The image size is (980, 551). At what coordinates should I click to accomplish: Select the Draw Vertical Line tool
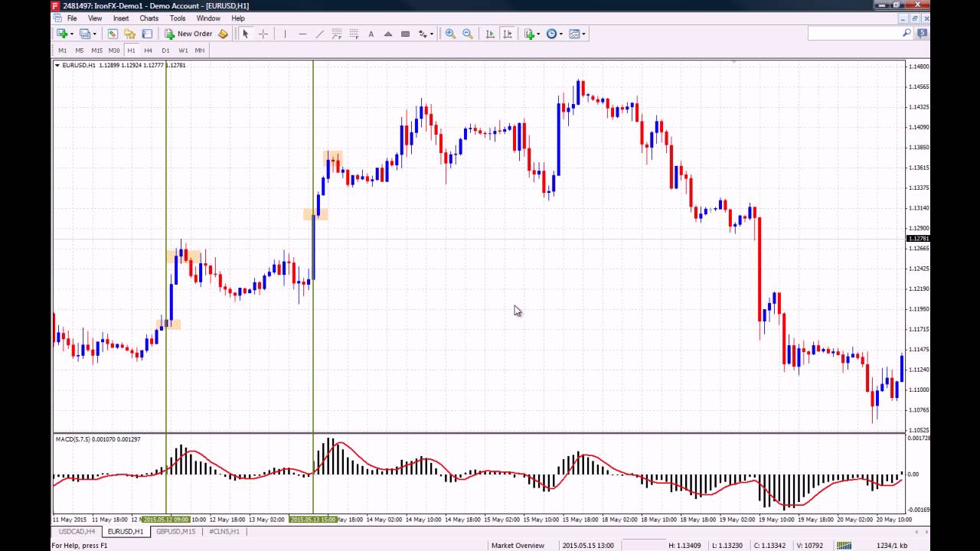click(x=285, y=34)
